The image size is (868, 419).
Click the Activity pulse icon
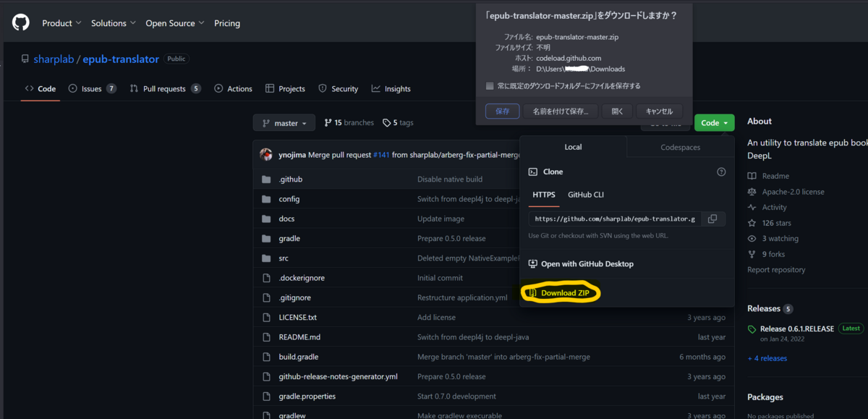[752, 208]
